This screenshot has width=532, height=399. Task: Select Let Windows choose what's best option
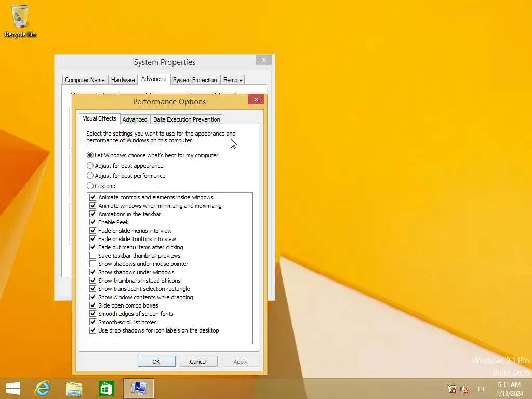pyautogui.click(x=152, y=155)
